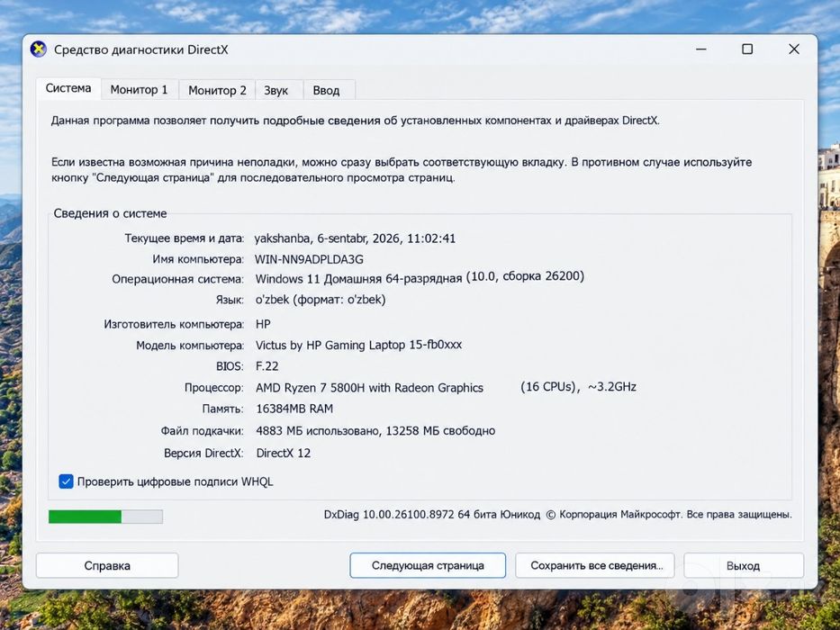Open the Монитор 1 tab
The height and width of the screenshot is (630, 840).
coord(140,90)
